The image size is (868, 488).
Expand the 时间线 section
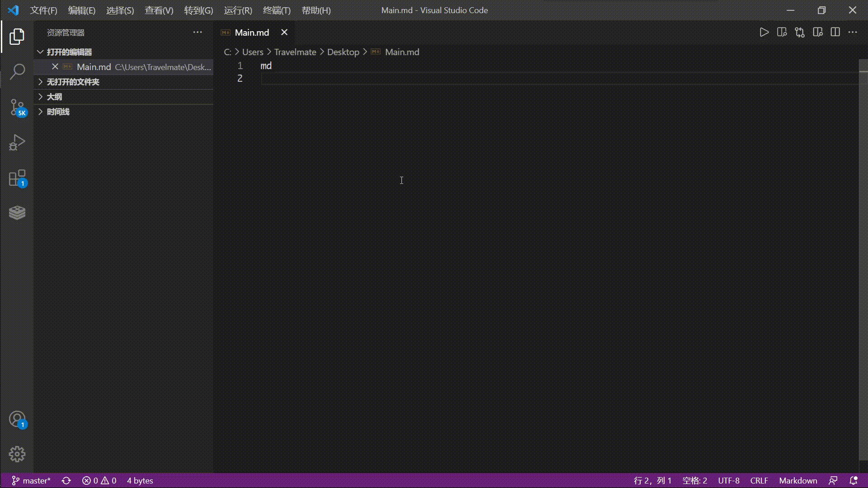(x=58, y=112)
